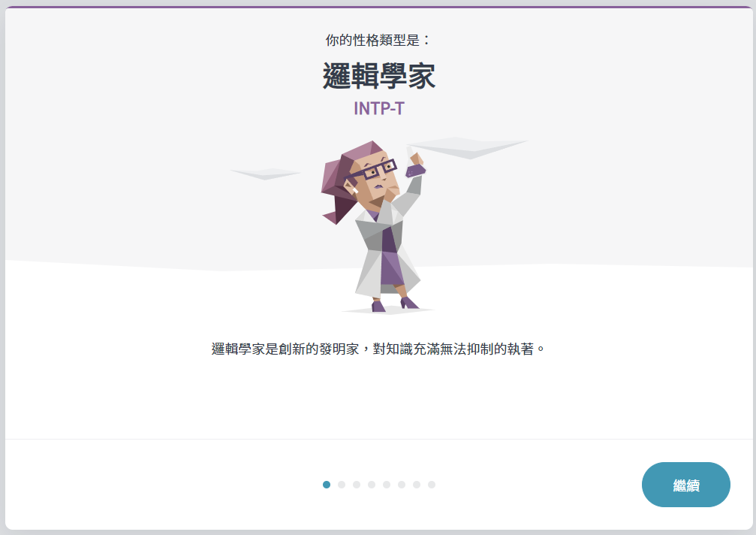Click the 繼續 continue button
Screen dimensions: 756x535
(x=685, y=485)
